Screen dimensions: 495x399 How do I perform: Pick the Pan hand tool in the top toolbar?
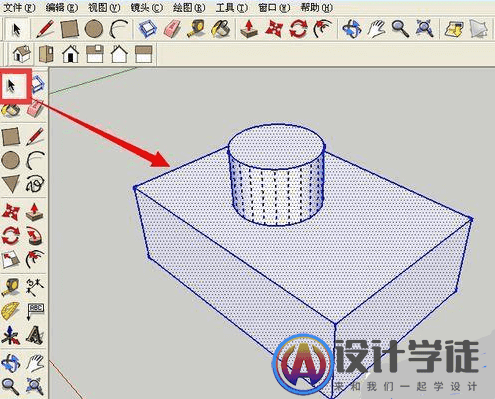[376, 29]
